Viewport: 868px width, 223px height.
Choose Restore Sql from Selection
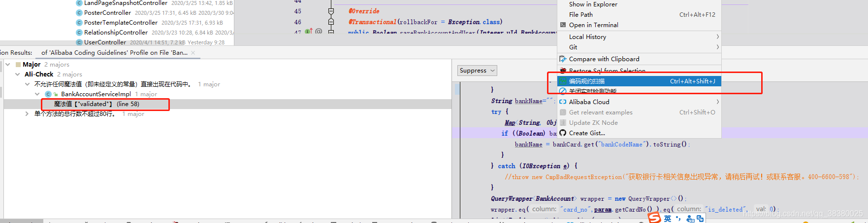(x=639, y=71)
